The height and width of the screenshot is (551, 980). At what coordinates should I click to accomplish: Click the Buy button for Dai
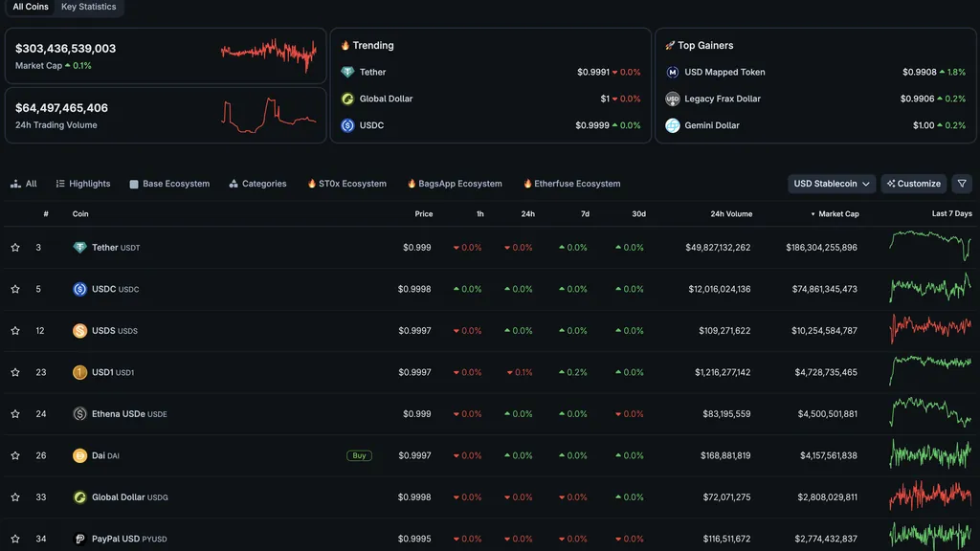360,455
